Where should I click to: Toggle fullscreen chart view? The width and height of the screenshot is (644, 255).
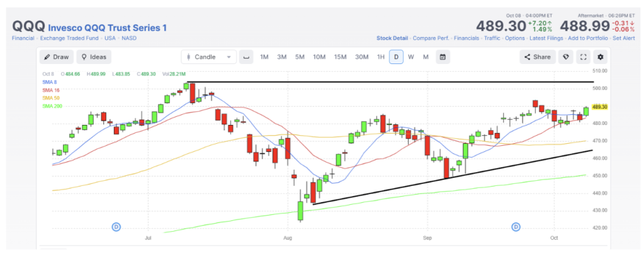583,57
